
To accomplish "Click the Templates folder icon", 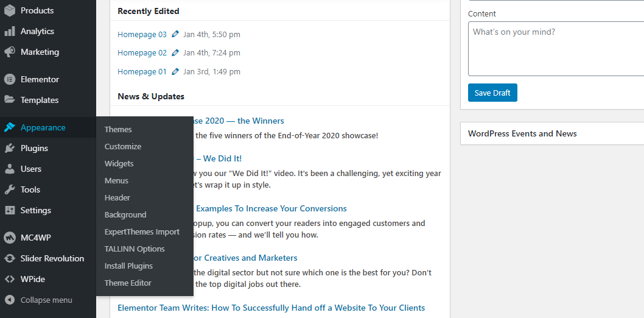I will [10, 100].
